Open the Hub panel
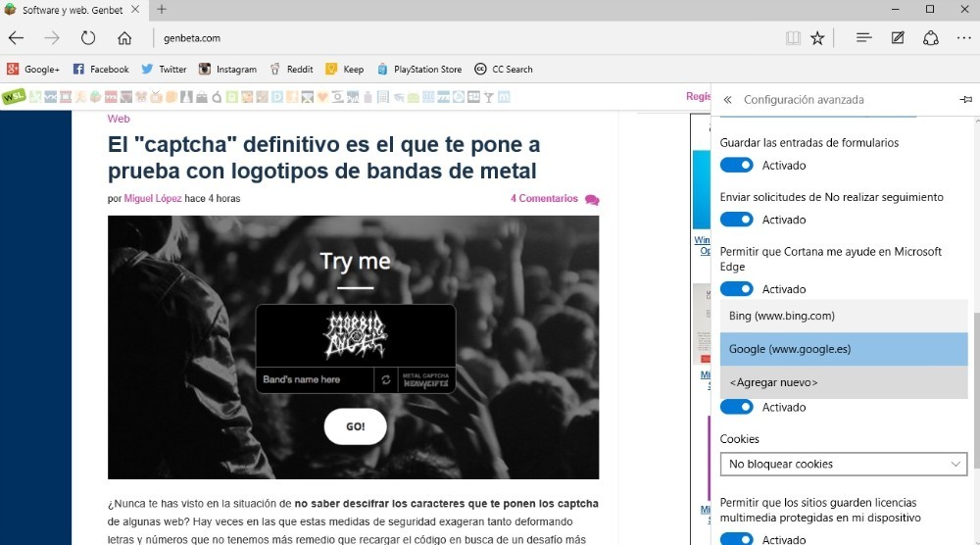The image size is (980, 545). click(x=863, y=38)
